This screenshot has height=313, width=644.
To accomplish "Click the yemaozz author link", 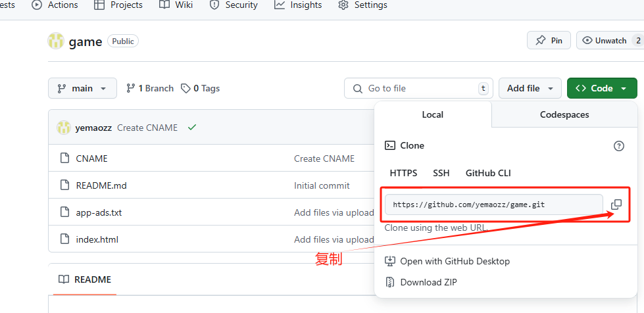I will [93, 128].
